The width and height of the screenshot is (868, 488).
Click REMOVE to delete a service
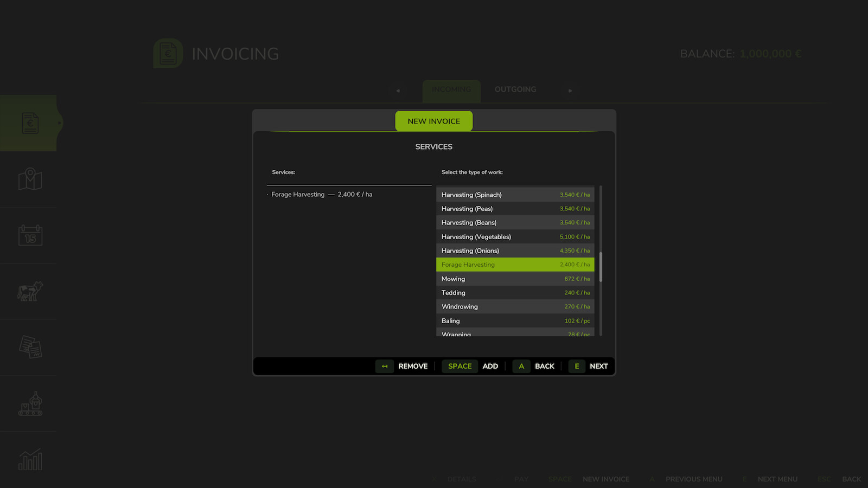(412, 366)
